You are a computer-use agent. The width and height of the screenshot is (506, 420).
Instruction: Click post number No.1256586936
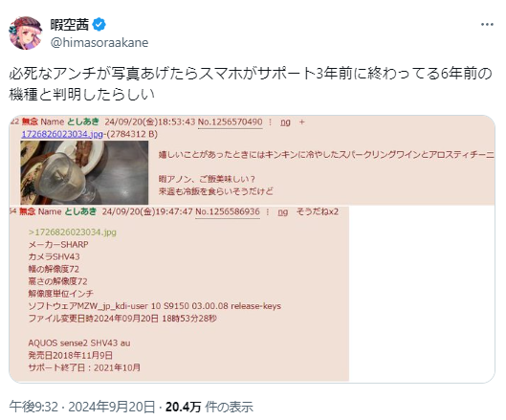coord(228,211)
